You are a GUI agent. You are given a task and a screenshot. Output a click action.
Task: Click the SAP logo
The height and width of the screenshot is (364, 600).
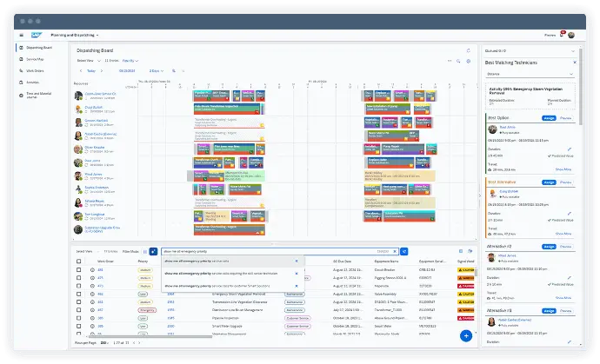36,35
